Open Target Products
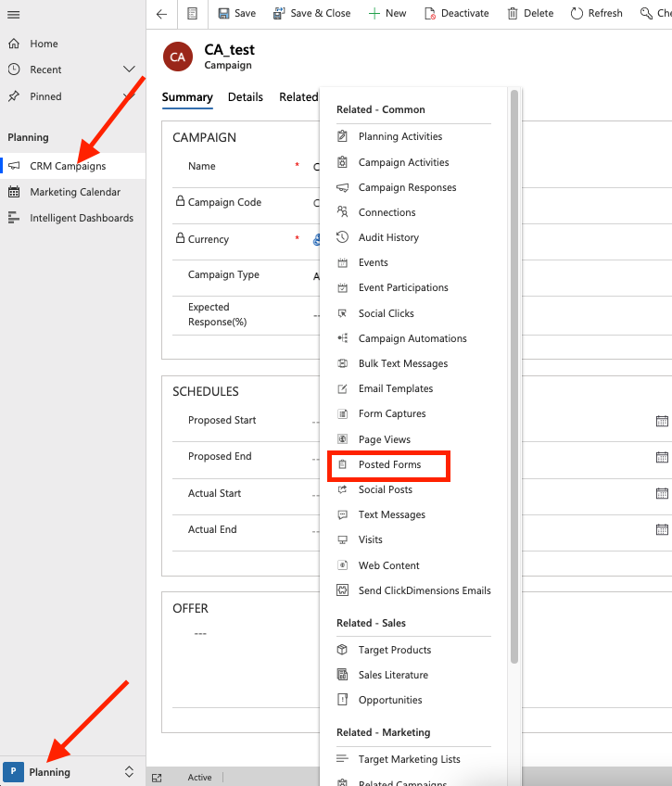This screenshot has width=672, height=786. tap(394, 650)
